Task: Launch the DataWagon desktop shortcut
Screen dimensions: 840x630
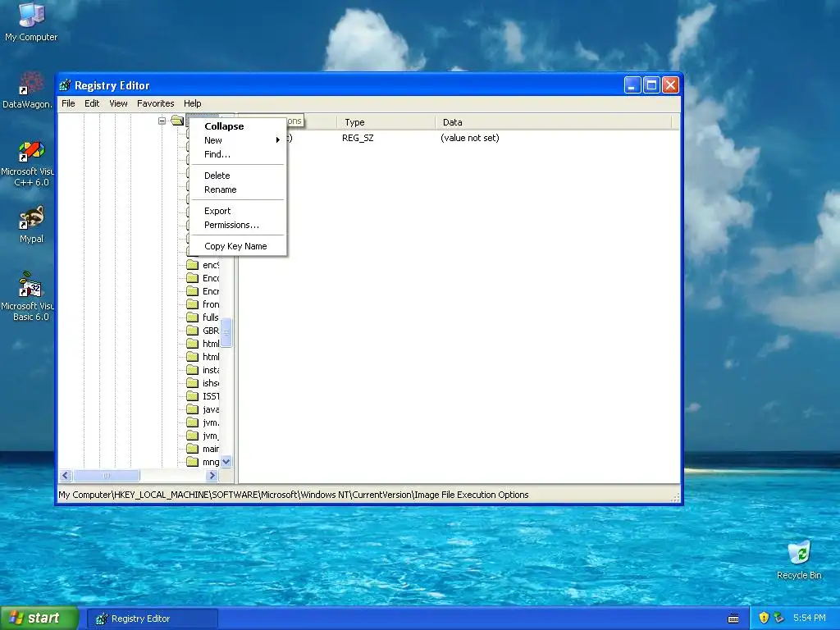Action: pos(28,90)
